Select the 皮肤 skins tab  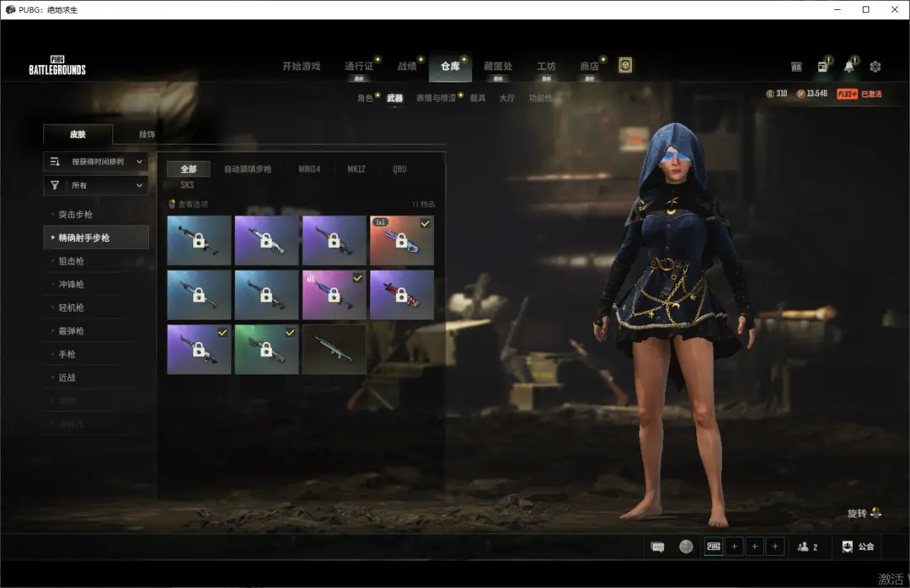tap(78, 134)
